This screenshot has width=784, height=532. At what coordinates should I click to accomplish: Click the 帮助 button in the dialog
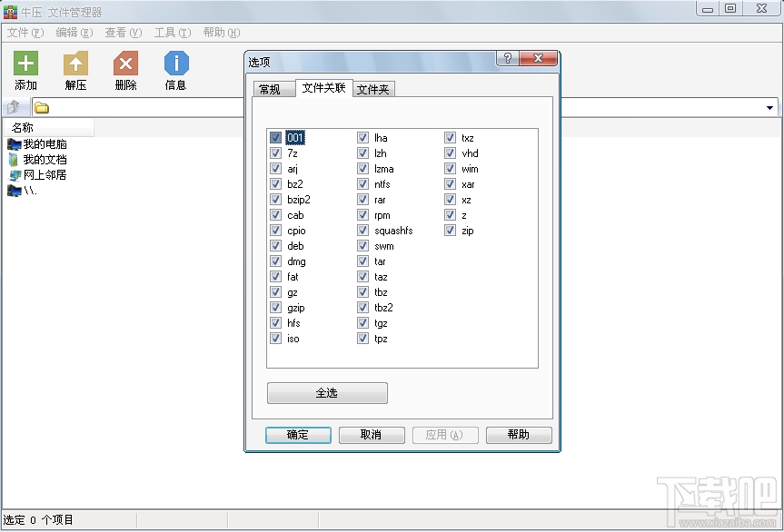[x=519, y=435]
